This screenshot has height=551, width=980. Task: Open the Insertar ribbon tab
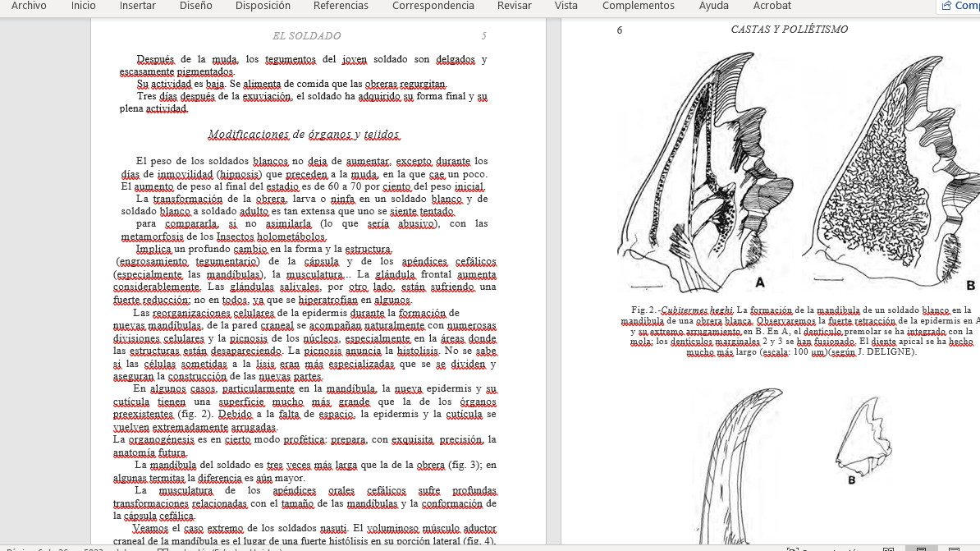[137, 6]
